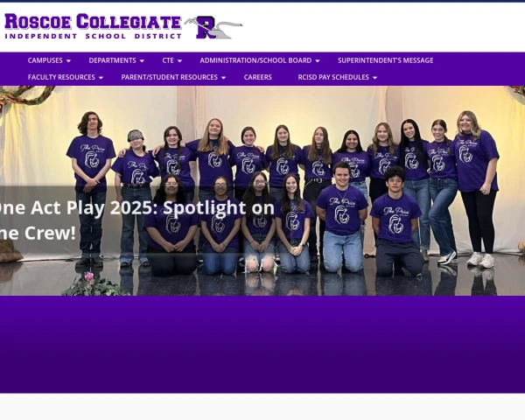Expand Administration/School Board arrow

[318, 61]
